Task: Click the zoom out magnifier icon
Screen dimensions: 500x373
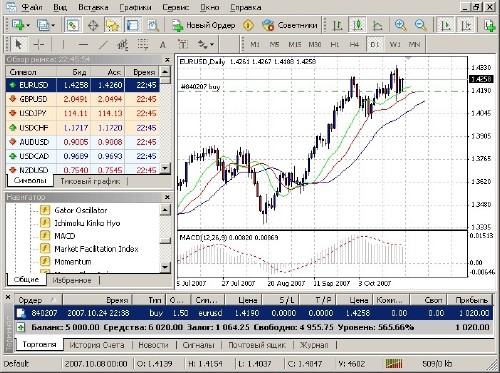Action: coord(420,25)
